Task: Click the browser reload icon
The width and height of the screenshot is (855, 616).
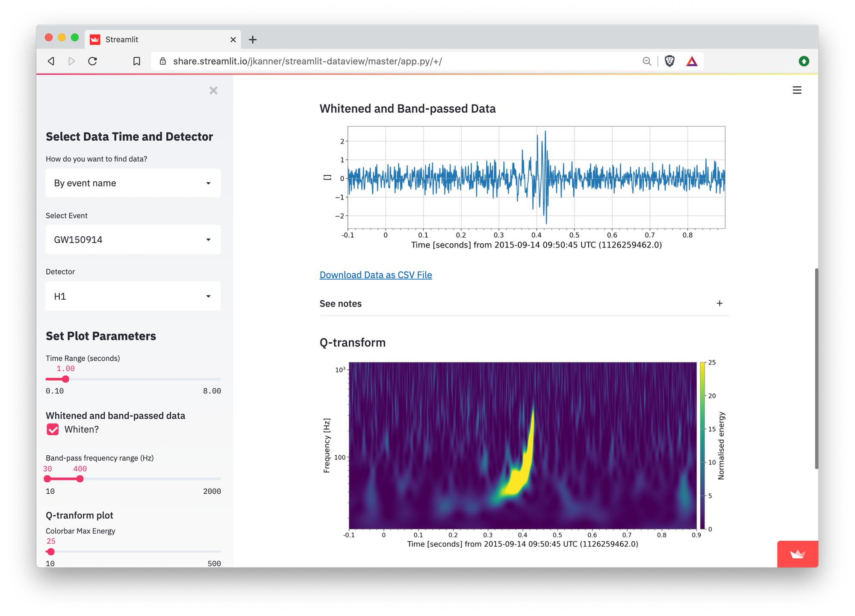Action: (92, 61)
